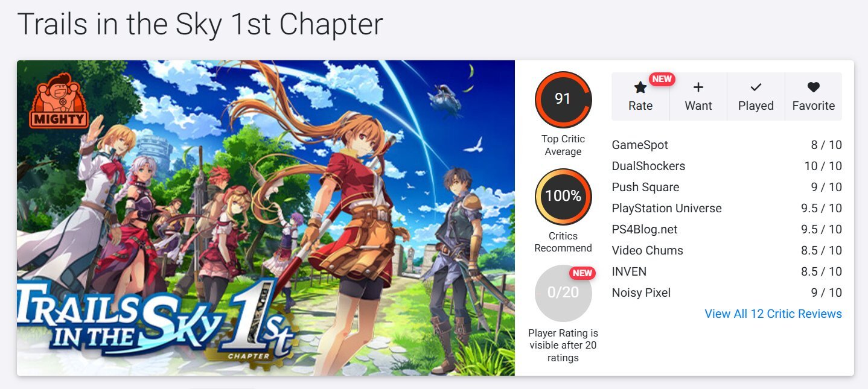The height and width of the screenshot is (389, 868).
Task: Click the star Rate icon
Action: click(640, 88)
